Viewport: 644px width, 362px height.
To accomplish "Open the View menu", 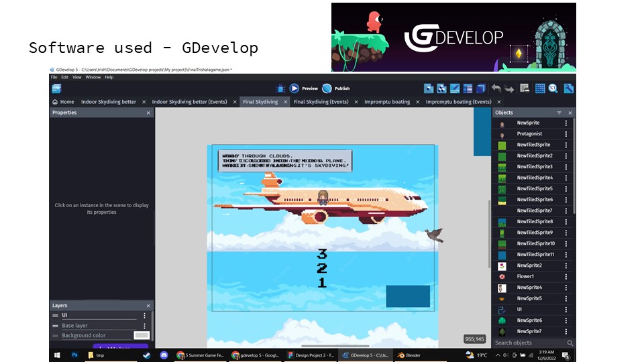I will click(x=76, y=77).
